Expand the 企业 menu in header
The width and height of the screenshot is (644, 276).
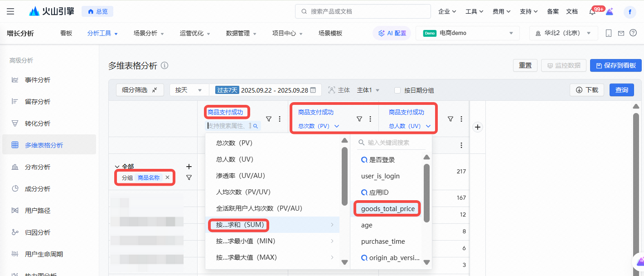pos(447,11)
